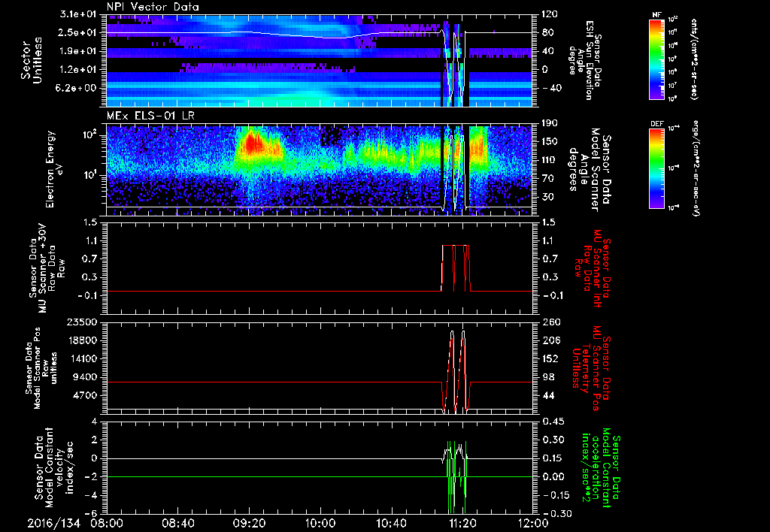Click the red electron burst near 09:20
The width and height of the screenshot is (770, 532).
(253, 144)
